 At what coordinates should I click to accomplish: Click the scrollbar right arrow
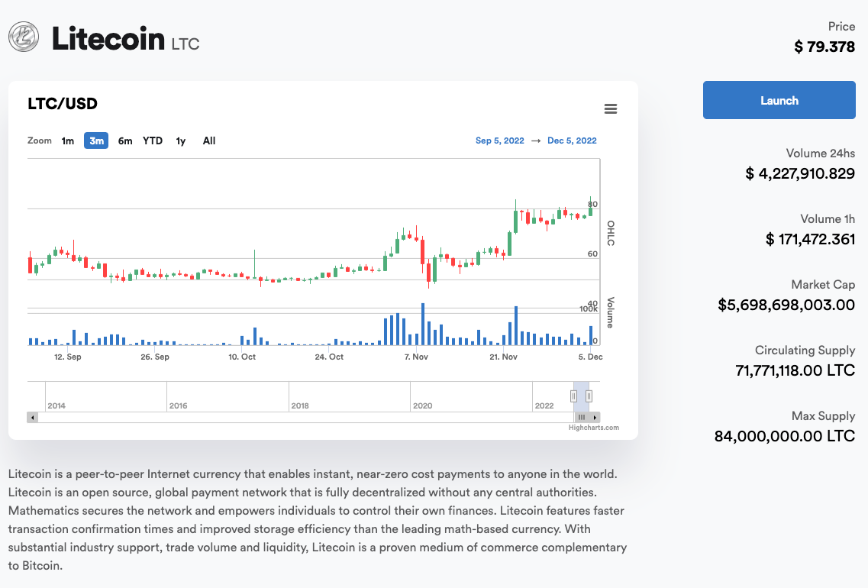[x=595, y=418]
